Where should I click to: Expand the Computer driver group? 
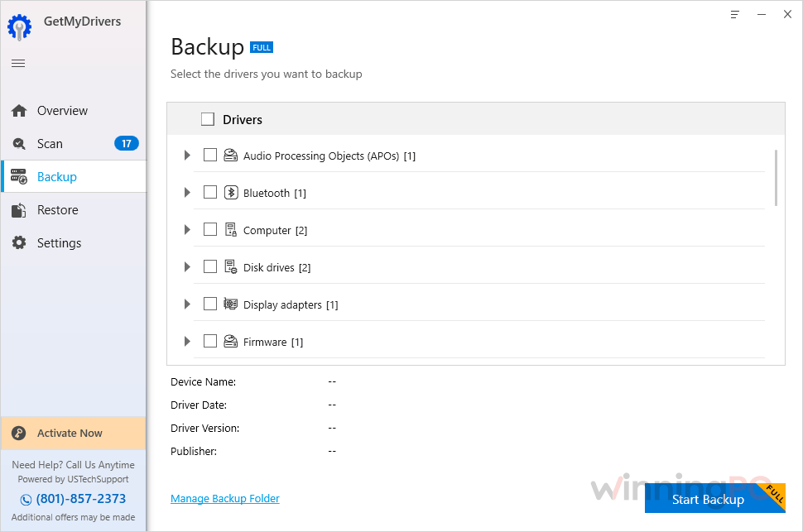point(187,229)
